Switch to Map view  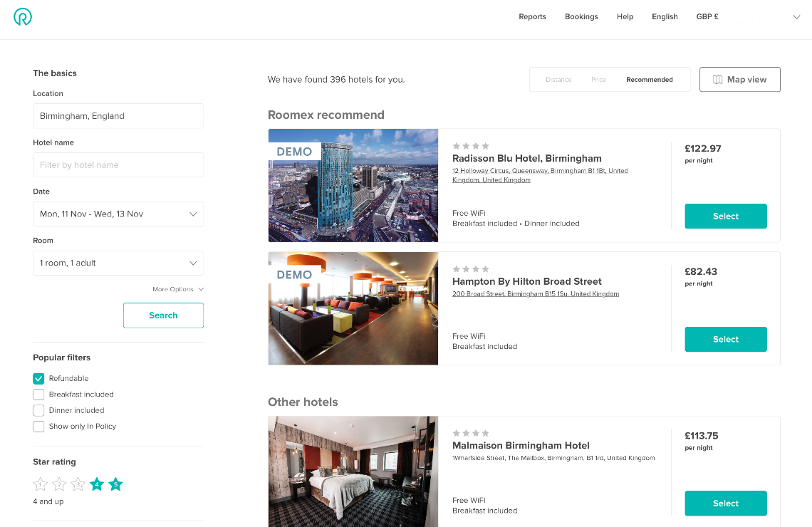739,80
